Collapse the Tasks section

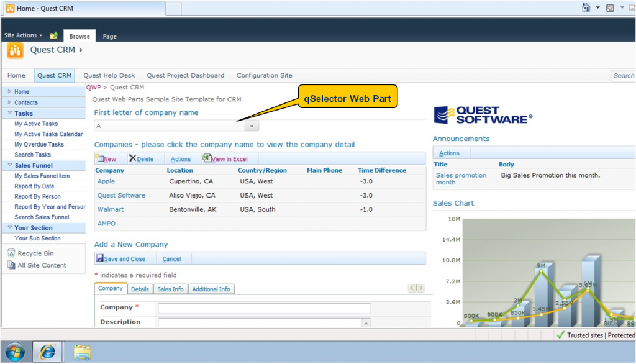click(x=10, y=113)
